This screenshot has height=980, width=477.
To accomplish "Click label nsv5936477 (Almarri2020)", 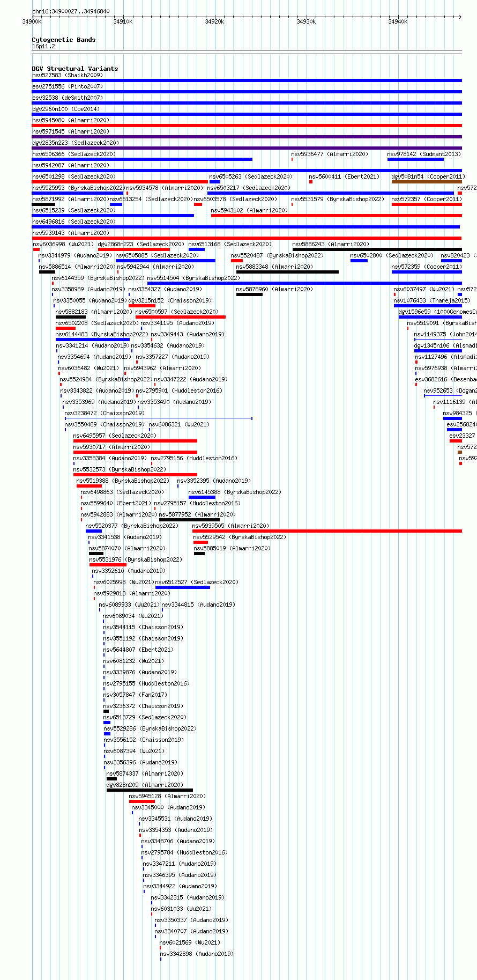I will coord(330,154).
